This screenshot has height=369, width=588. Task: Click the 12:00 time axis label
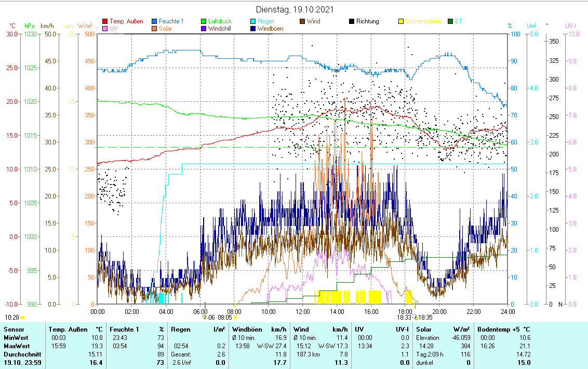pos(302,311)
